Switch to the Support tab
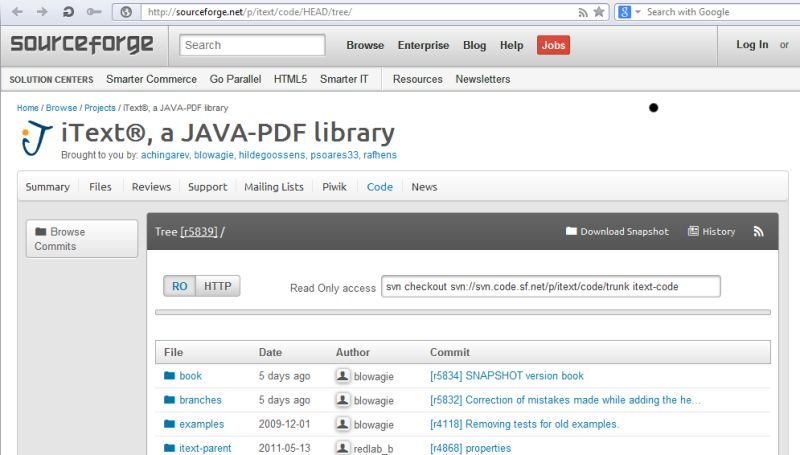 pos(207,187)
